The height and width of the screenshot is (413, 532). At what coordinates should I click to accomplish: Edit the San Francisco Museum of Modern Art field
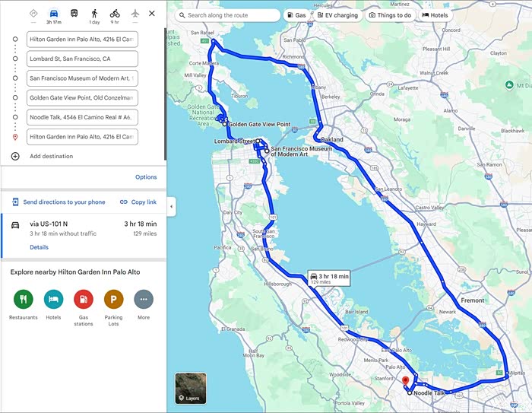tap(82, 78)
